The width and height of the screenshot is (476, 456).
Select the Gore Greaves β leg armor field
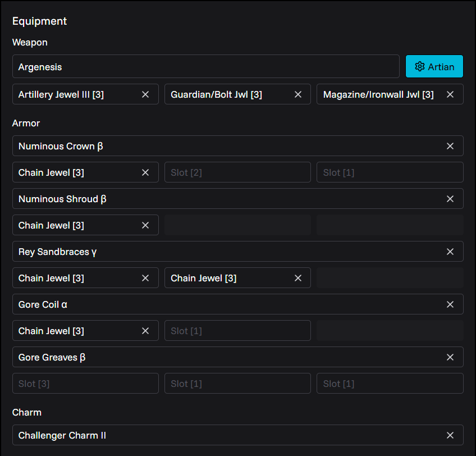coord(237,357)
